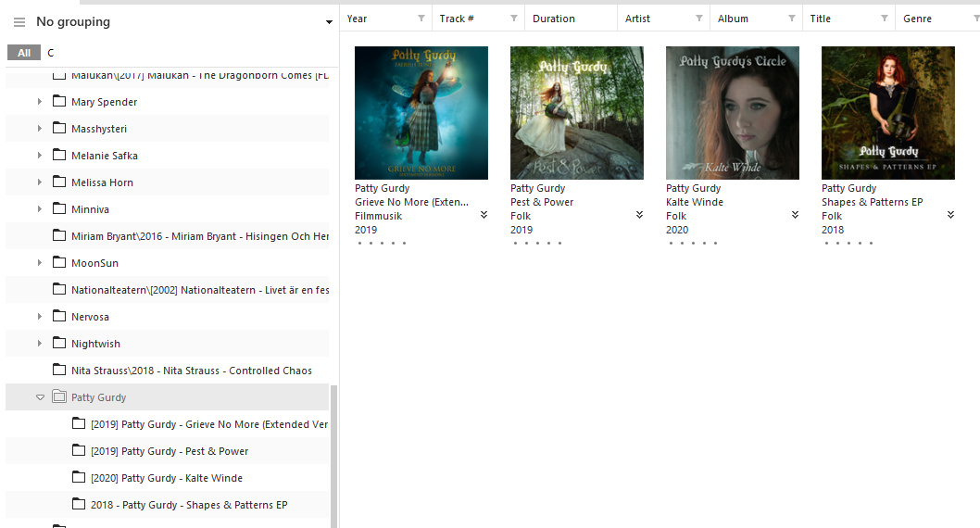This screenshot has height=528, width=980.
Task: Click the Nationalteatern folder icon
Action: (59, 289)
